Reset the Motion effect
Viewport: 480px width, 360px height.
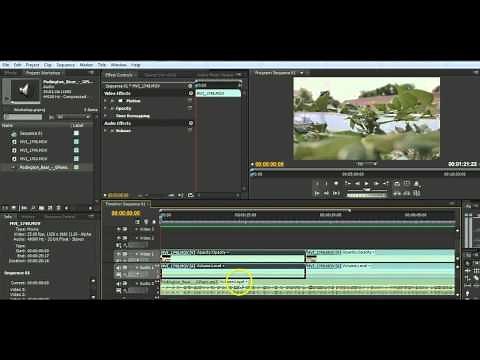190,101
